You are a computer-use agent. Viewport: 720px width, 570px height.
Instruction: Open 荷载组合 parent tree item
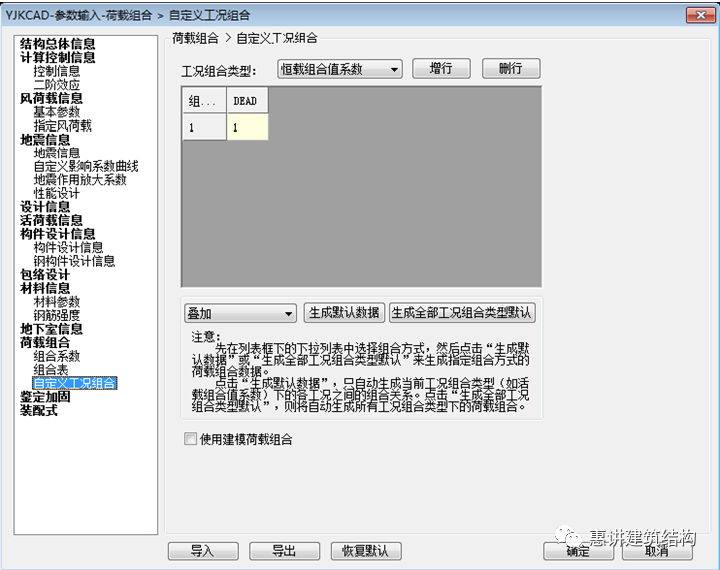click(45, 342)
